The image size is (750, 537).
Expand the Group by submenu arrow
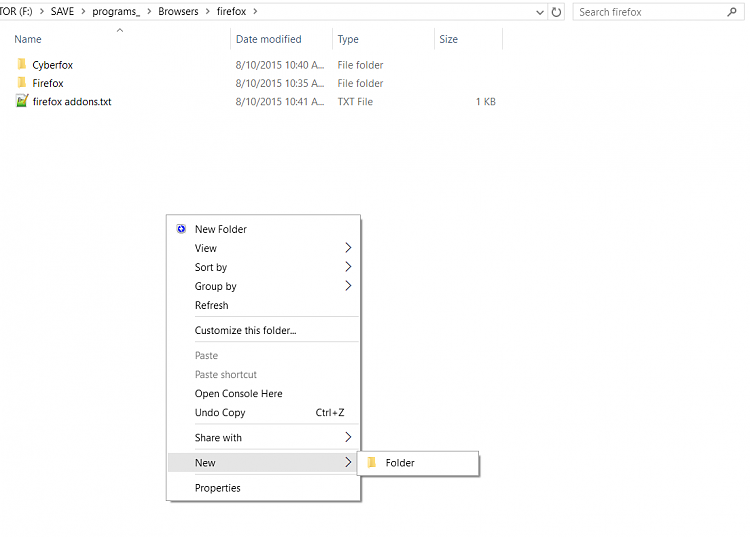[348, 286]
